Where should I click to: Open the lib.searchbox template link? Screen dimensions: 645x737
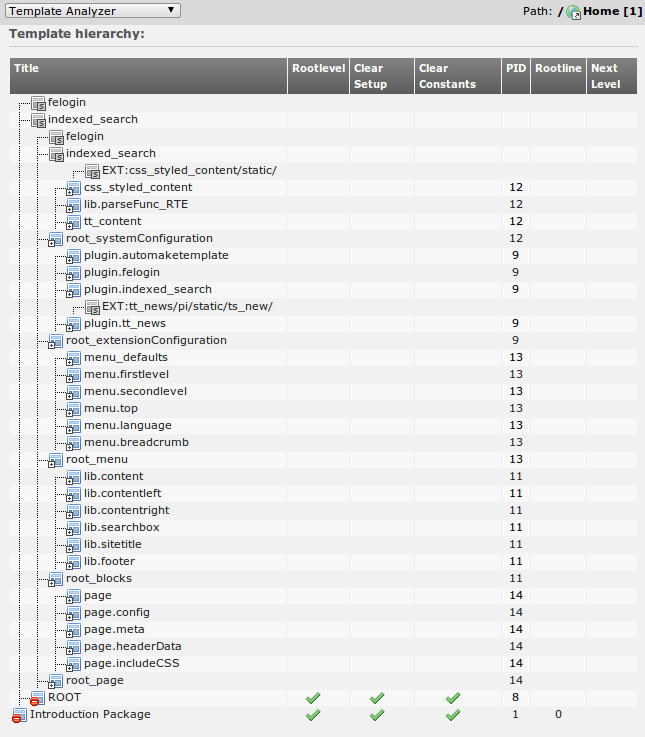click(x=121, y=527)
